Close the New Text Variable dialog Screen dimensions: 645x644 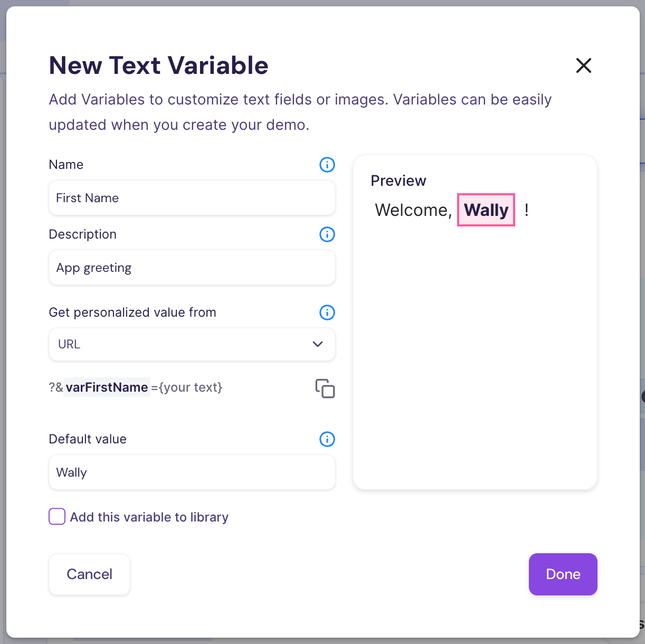click(584, 65)
